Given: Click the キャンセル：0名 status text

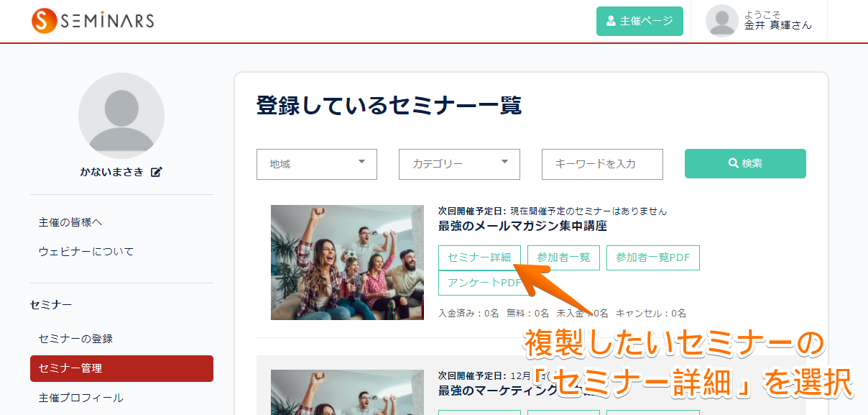Looking at the screenshot, I should (x=651, y=314).
